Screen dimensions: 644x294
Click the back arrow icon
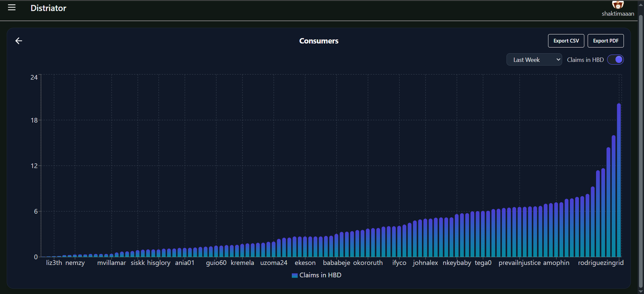(18, 41)
